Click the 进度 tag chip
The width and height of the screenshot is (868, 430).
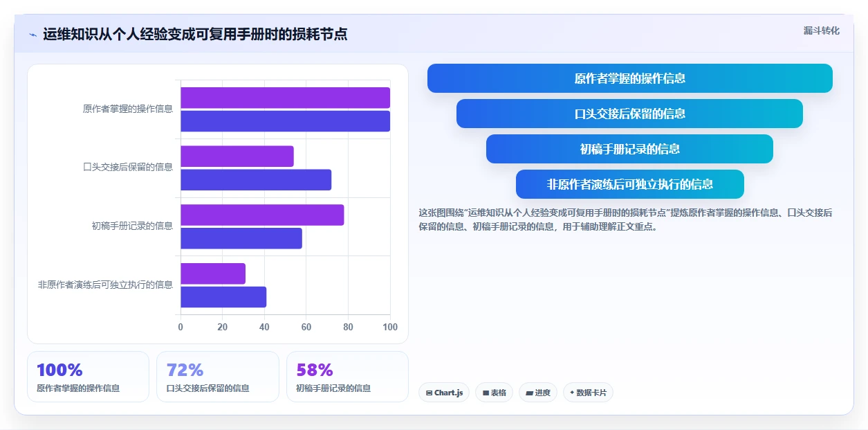click(538, 393)
